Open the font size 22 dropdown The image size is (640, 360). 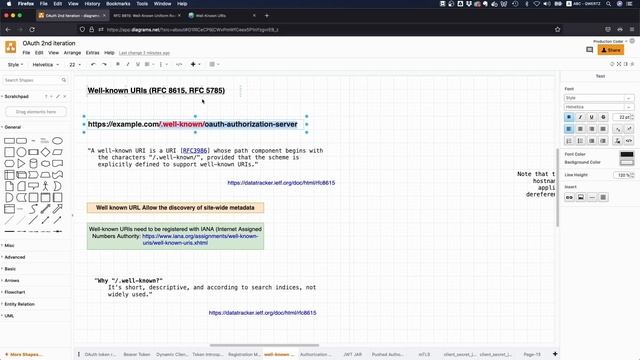(x=75, y=64)
